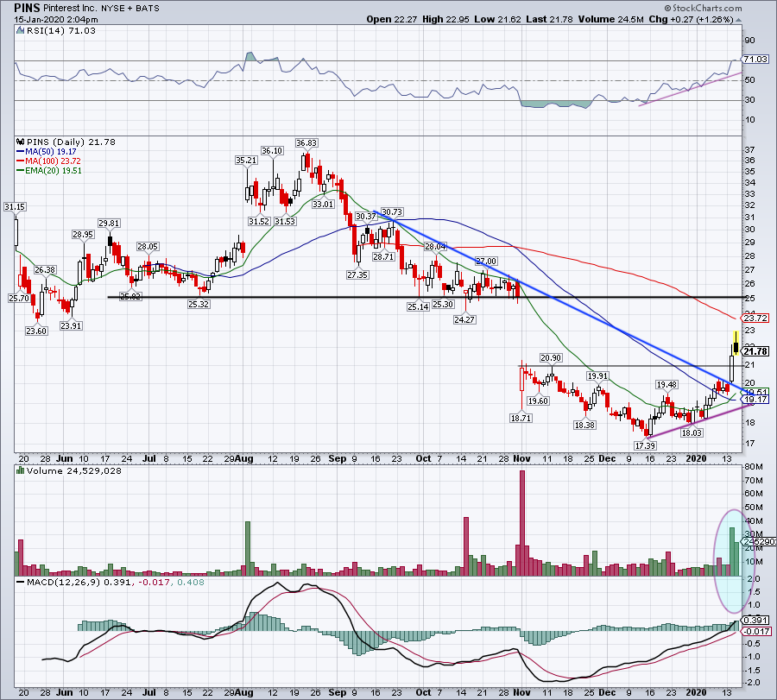Click the 25.32 price label
Image resolution: width=777 pixels, height=700 pixels.
click(x=199, y=304)
